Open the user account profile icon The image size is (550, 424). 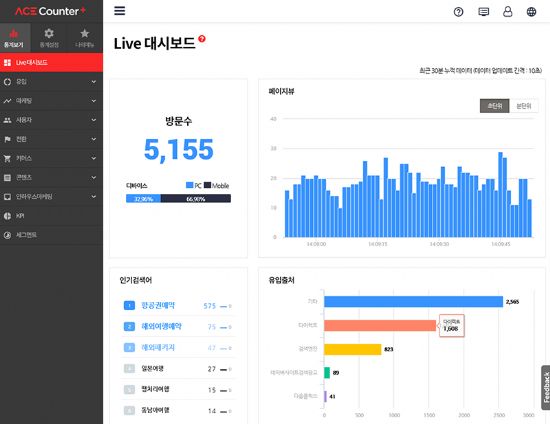[508, 12]
